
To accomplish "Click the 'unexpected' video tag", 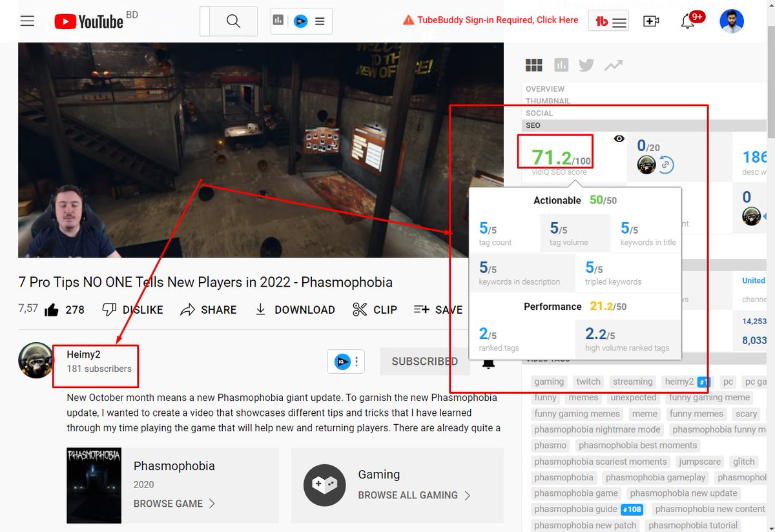I will (x=634, y=398).
